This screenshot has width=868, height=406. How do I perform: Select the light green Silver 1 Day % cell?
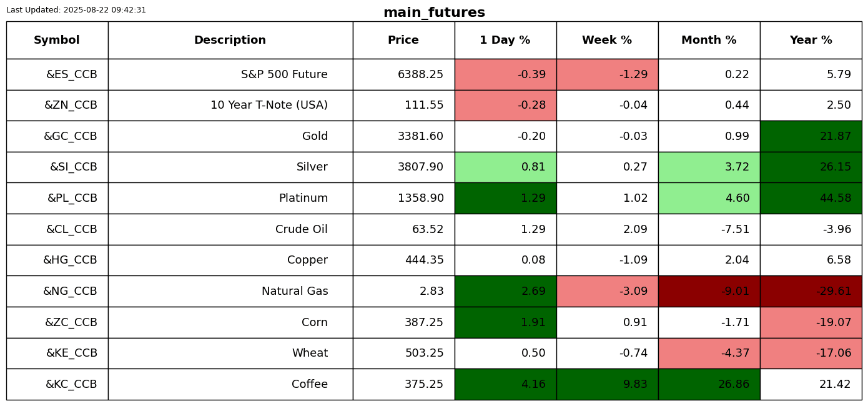click(505, 167)
